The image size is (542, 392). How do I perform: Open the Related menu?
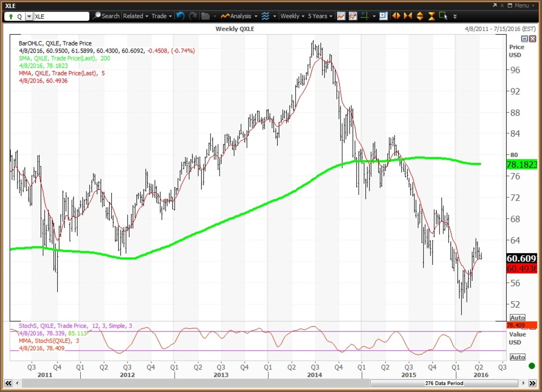point(135,16)
